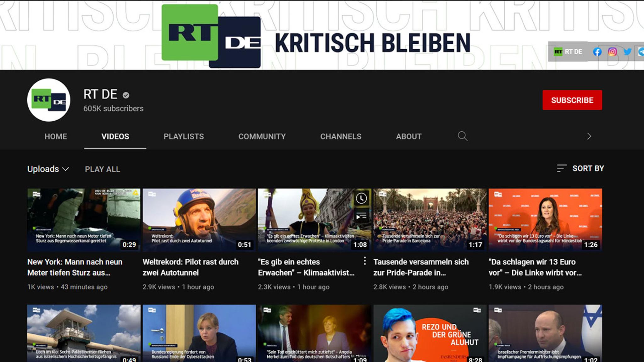Click title 'Es gib ein echtes Erwachen'

pyautogui.click(x=306, y=267)
